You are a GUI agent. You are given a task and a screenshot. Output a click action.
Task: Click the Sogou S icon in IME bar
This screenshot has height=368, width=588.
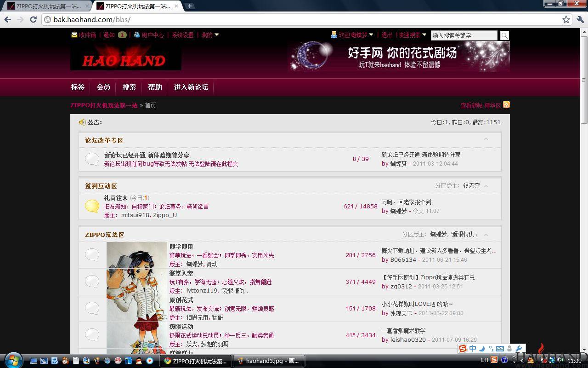[463, 348]
